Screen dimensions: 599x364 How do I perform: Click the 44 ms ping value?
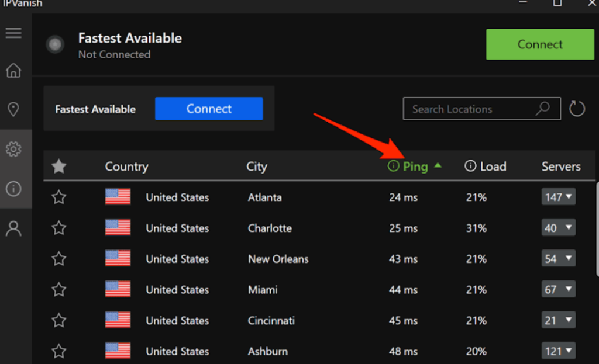404,290
